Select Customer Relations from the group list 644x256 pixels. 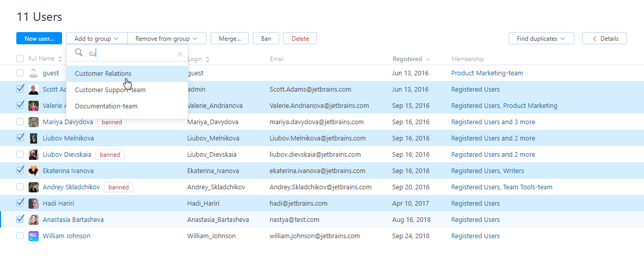pyautogui.click(x=103, y=74)
